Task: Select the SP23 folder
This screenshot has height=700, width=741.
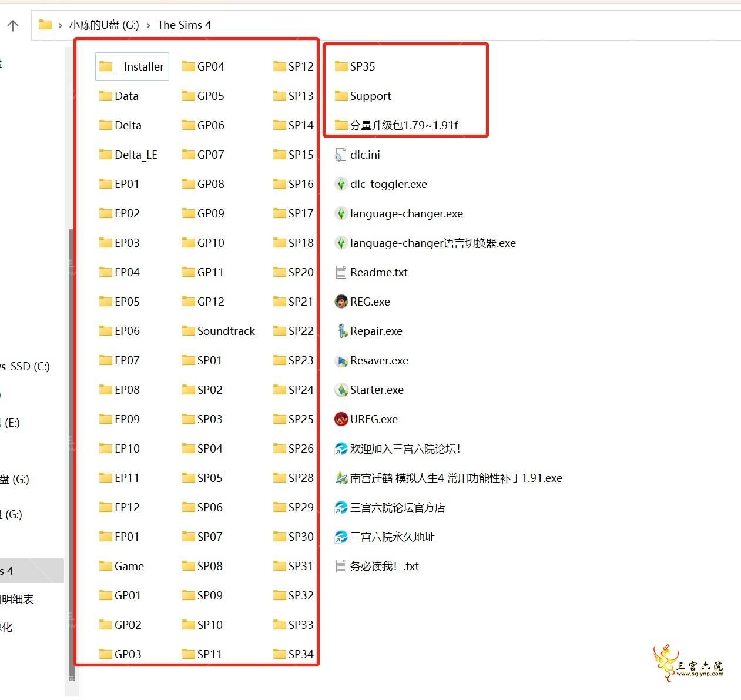Action: pos(294,360)
